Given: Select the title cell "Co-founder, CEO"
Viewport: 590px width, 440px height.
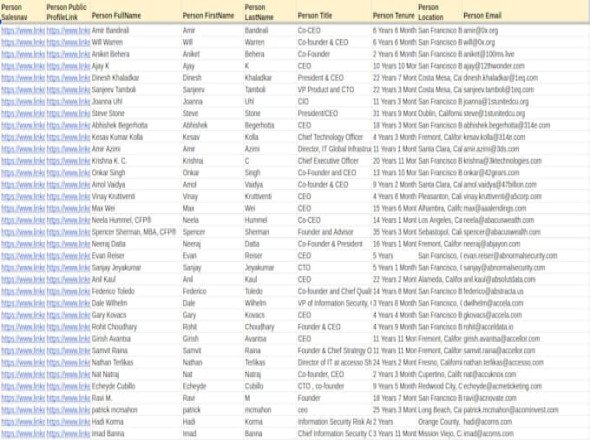Looking at the screenshot, I should pos(321,374).
